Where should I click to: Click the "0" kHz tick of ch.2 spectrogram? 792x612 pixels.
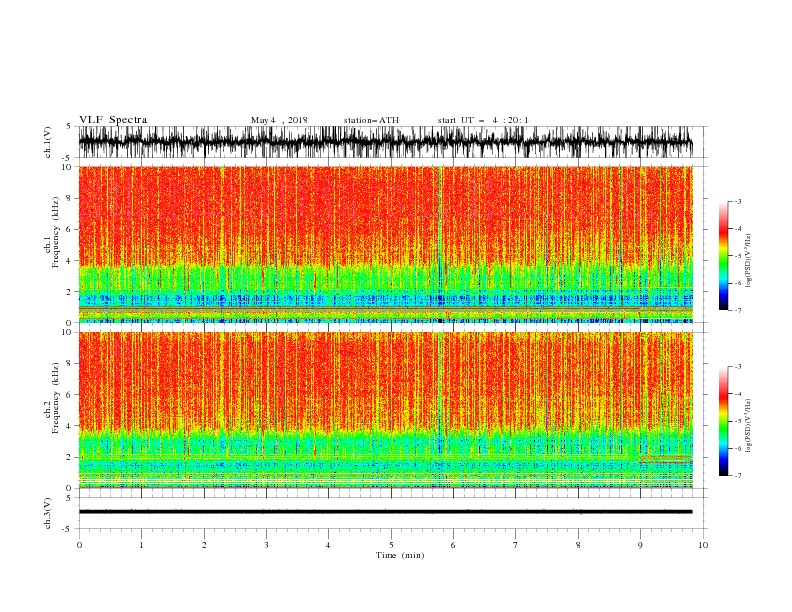pos(69,488)
